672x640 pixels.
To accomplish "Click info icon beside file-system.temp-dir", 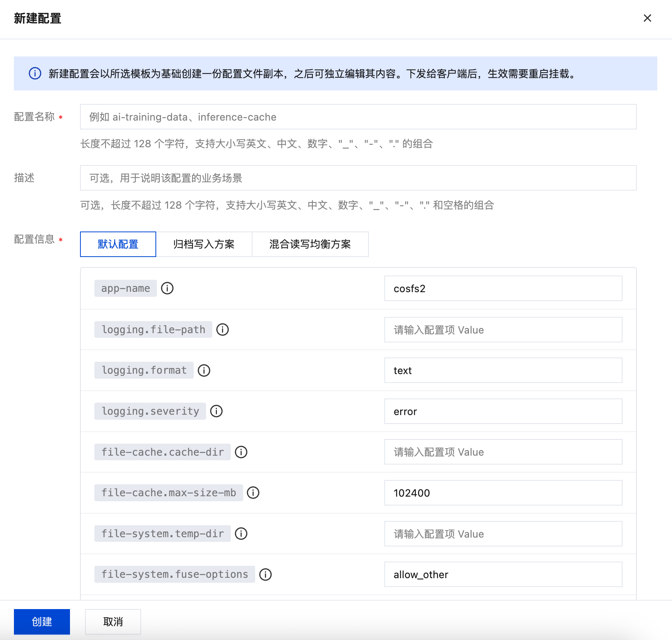I will pos(241,534).
